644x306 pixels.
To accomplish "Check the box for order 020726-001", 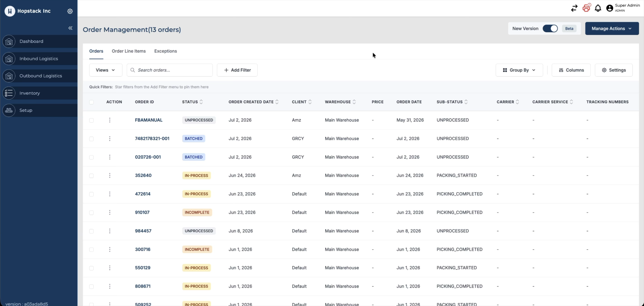I will [92, 157].
